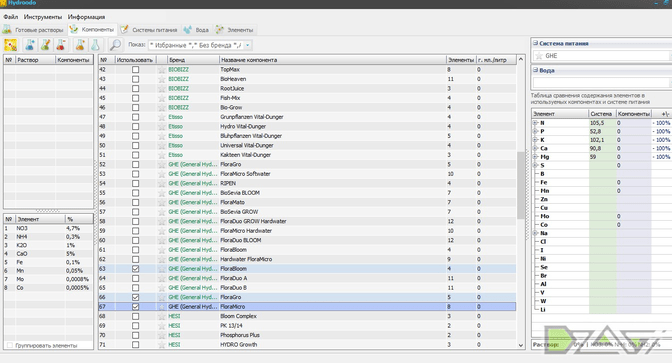
Task: Open the Инструменты menu
Action: tap(43, 17)
